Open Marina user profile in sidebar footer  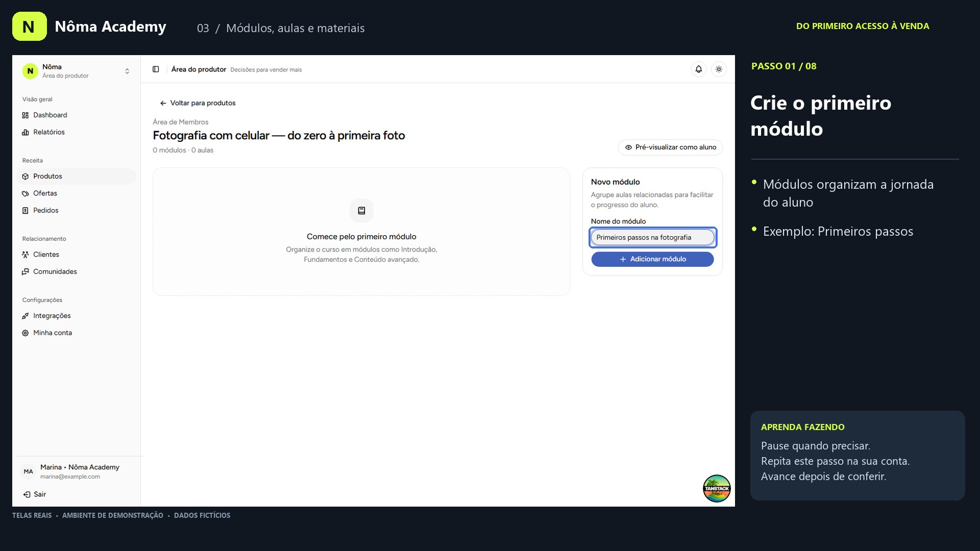tap(77, 471)
